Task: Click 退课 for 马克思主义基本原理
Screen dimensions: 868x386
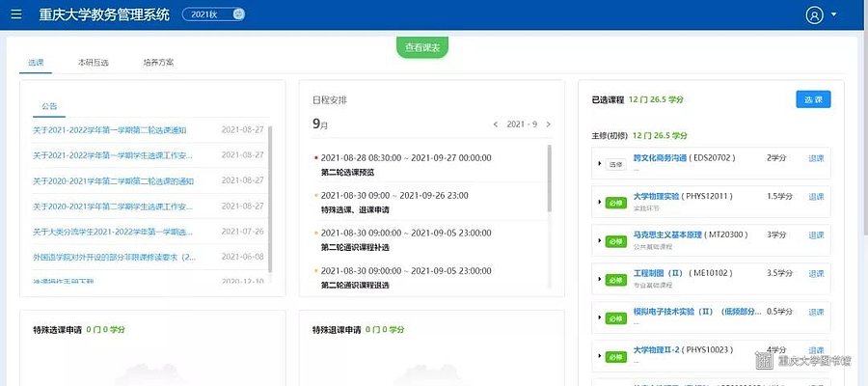Action: point(816,234)
